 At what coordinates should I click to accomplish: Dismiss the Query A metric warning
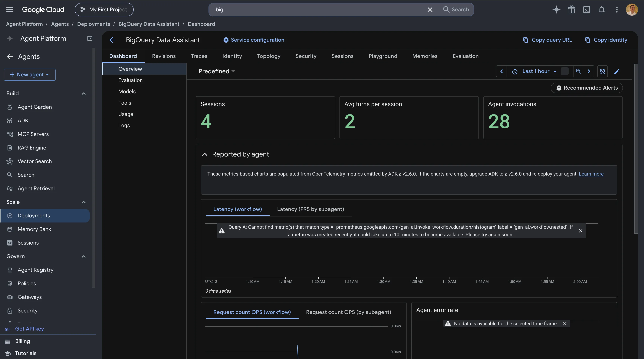tap(580, 231)
